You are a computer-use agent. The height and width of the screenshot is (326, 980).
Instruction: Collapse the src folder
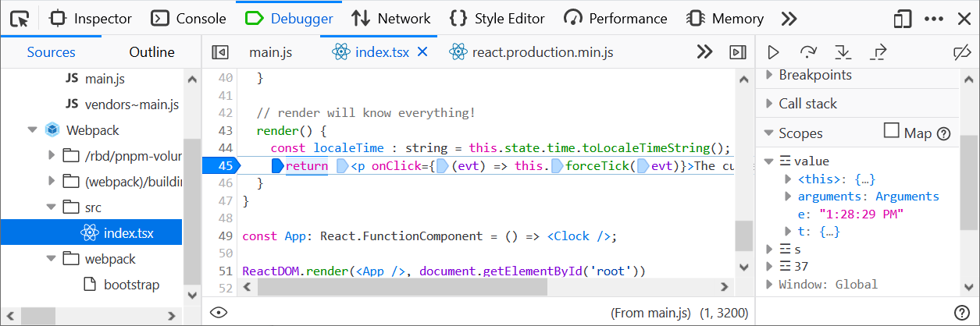coord(52,207)
